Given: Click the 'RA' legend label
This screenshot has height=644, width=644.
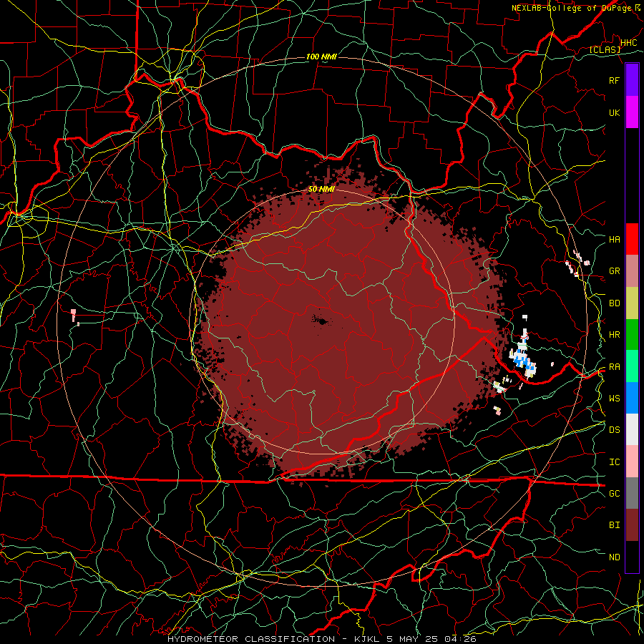Looking at the screenshot, I should (614, 366).
